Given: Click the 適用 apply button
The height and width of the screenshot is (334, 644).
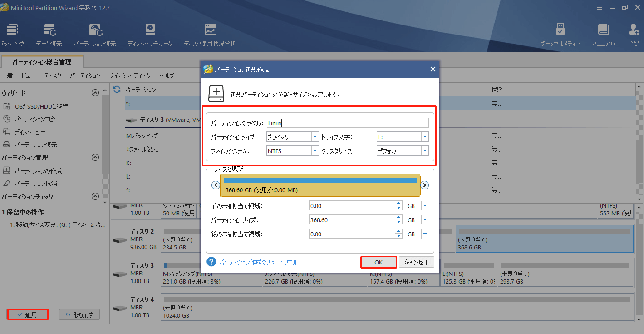Looking at the screenshot, I should coord(28,314).
